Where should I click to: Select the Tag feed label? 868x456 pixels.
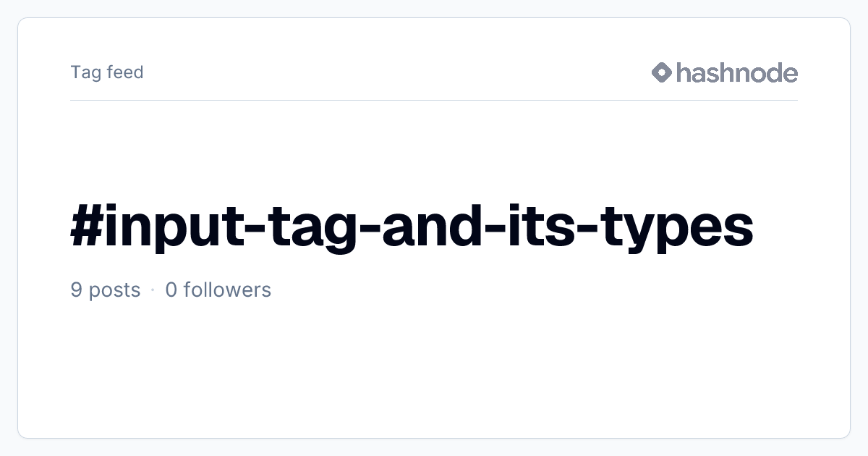click(x=107, y=72)
